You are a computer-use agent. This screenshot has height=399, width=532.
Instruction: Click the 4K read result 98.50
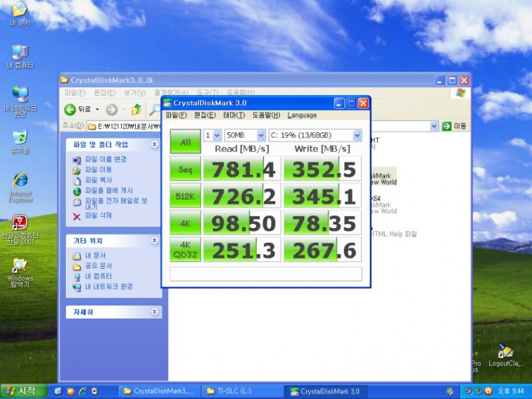[x=242, y=223]
